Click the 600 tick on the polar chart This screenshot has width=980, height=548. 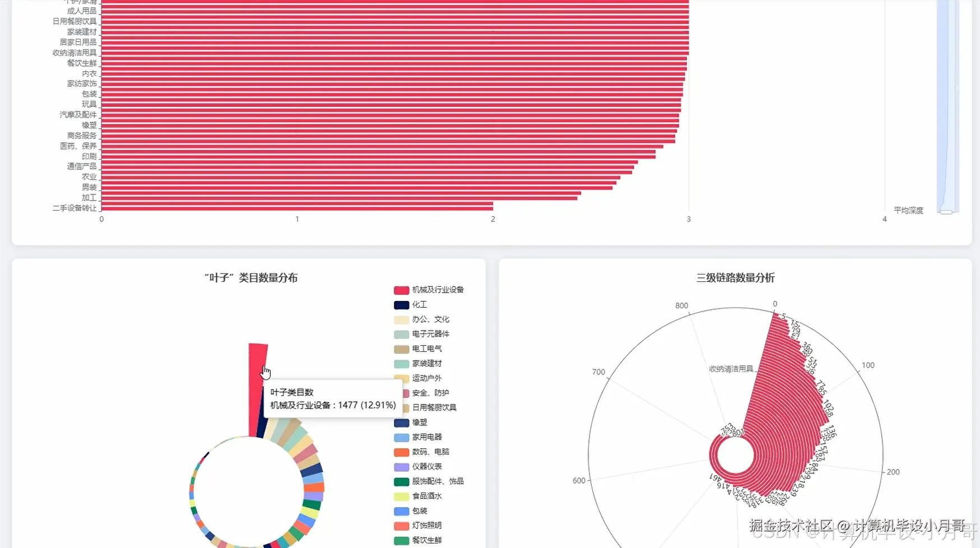click(x=579, y=481)
